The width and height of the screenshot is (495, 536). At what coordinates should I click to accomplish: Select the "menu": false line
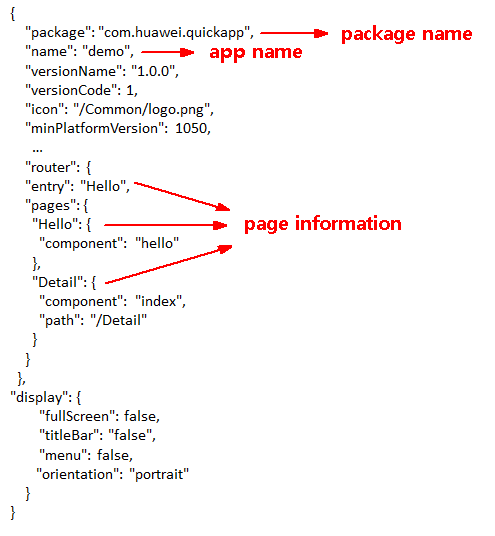click(x=86, y=455)
